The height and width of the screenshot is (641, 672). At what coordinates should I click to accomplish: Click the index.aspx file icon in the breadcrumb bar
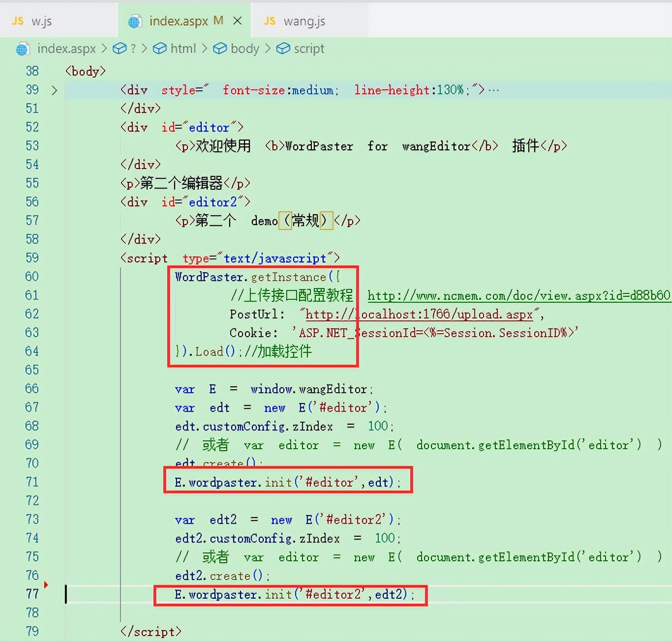click(x=22, y=49)
